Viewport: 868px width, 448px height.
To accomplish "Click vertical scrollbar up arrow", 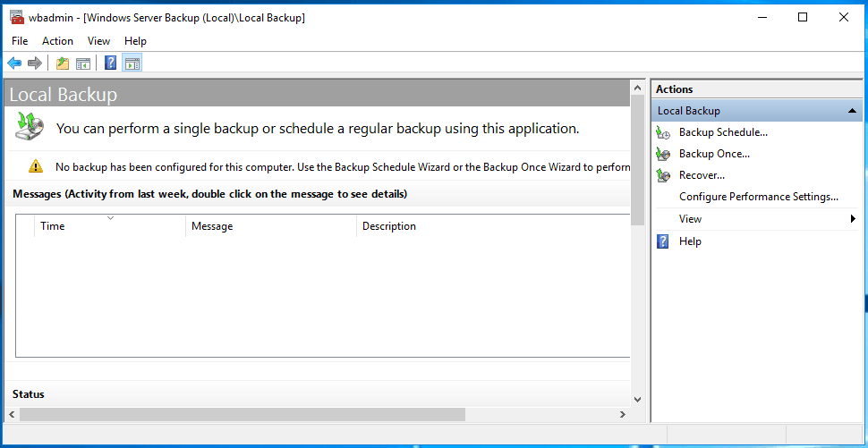I will [x=637, y=88].
